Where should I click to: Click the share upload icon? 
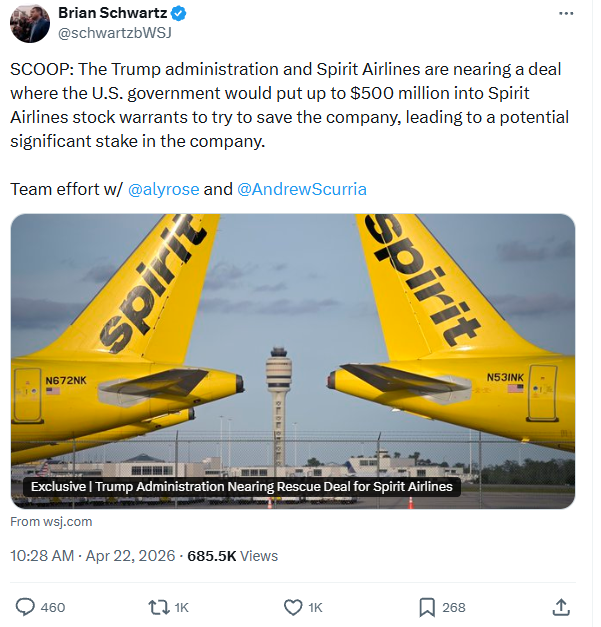click(561, 606)
